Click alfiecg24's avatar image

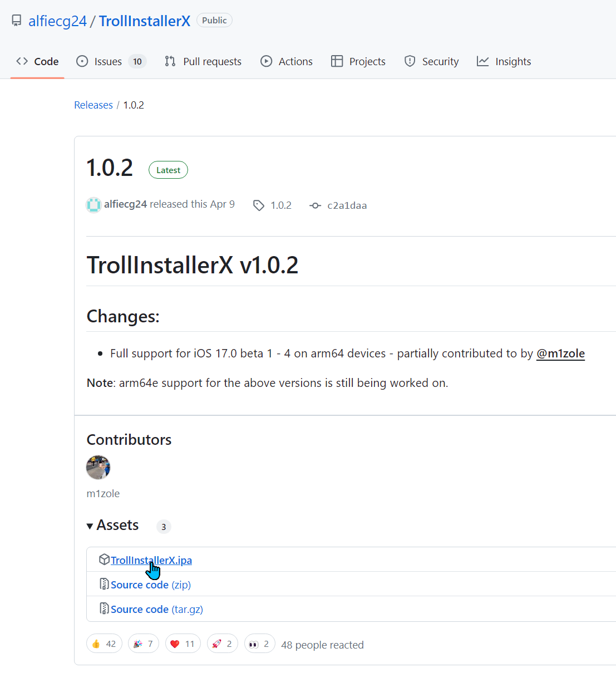tap(93, 205)
